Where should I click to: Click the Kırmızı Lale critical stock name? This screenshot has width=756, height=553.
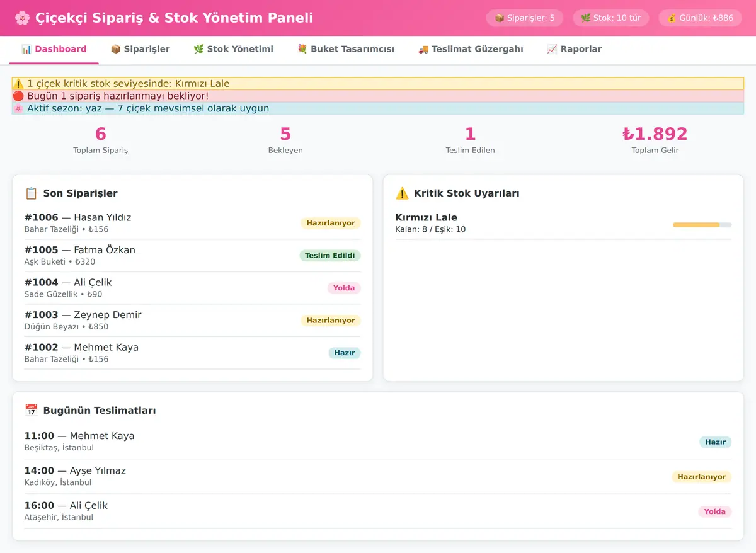[x=427, y=218]
